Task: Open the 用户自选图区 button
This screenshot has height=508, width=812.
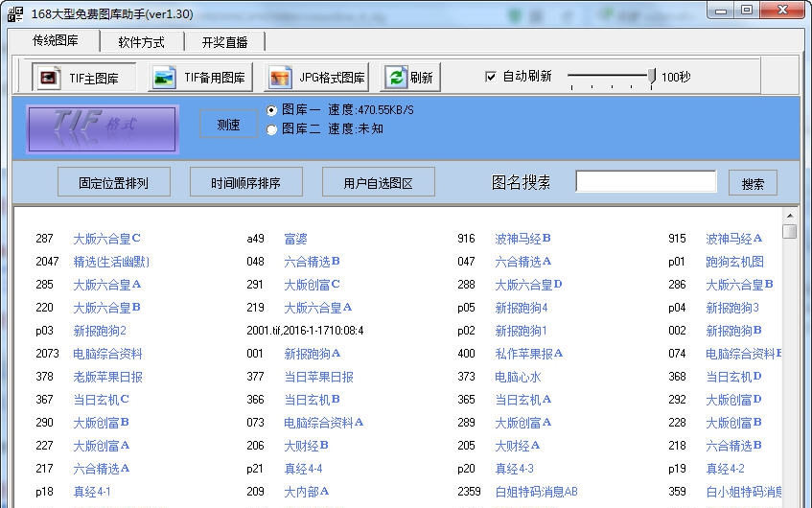Action: point(378,182)
